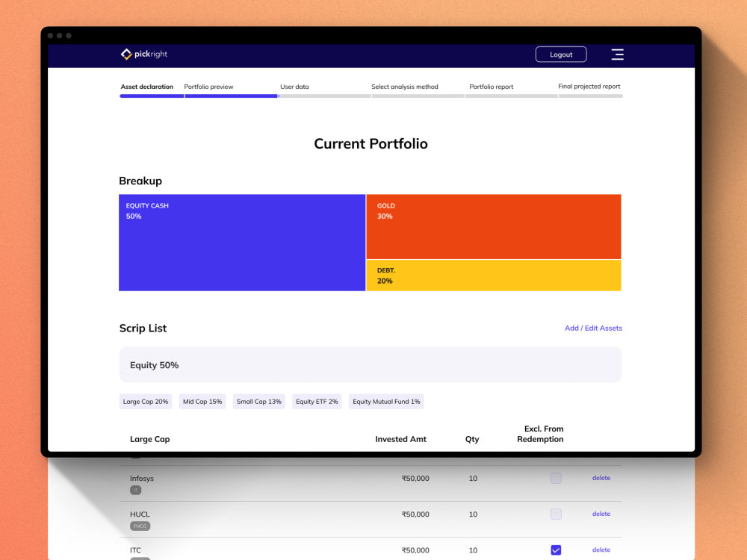Image resolution: width=747 pixels, height=560 pixels.
Task: Select the Large Cap 20% chip
Action: (146, 402)
